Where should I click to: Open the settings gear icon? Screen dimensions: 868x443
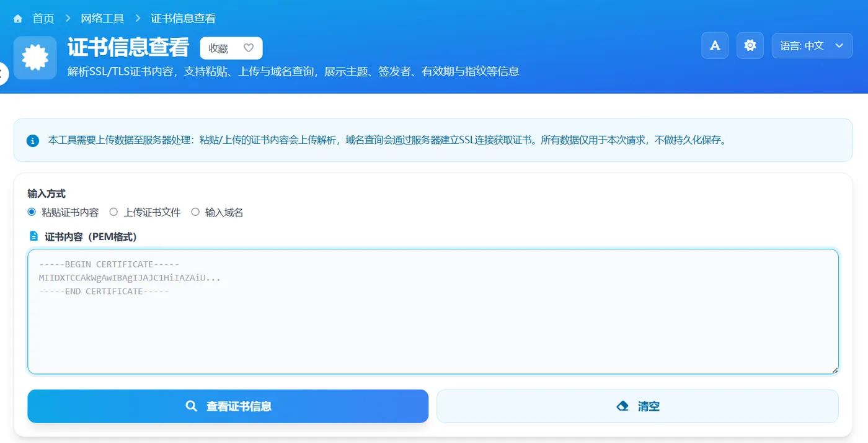pyautogui.click(x=750, y=45)
